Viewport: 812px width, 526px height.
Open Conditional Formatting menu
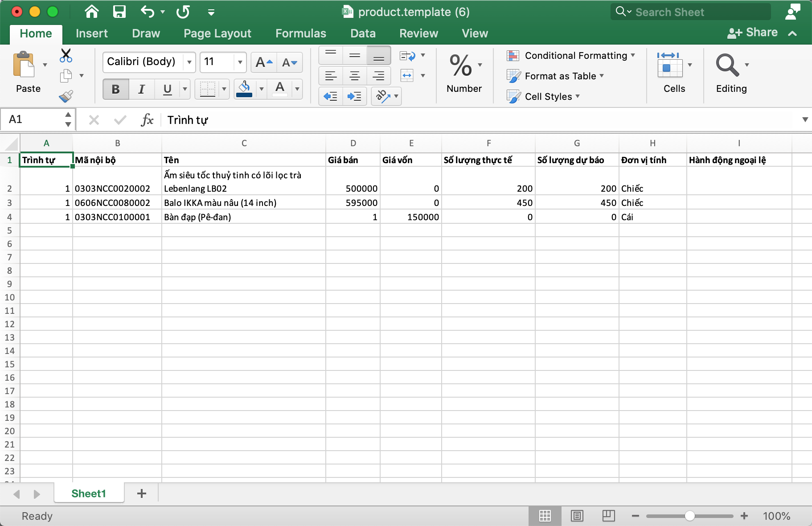click(571, 56)
